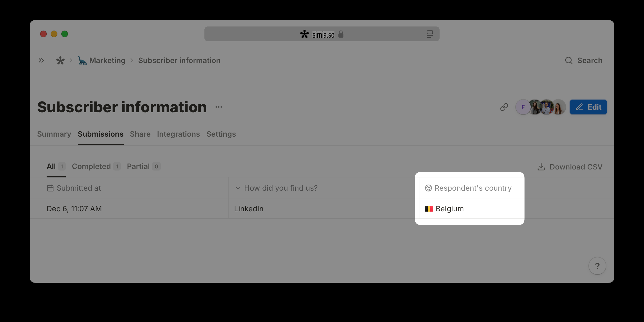The width and height of the screenshot is (644, 322).
Task: Expand How did you find us? column chevron
Action: tap(238, 188)
